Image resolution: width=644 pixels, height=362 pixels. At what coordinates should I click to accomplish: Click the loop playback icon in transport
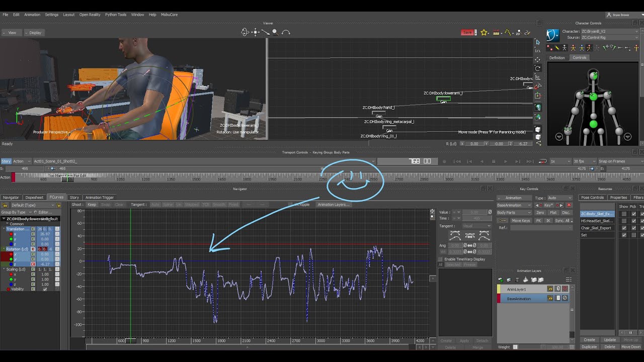click(542, 161)
